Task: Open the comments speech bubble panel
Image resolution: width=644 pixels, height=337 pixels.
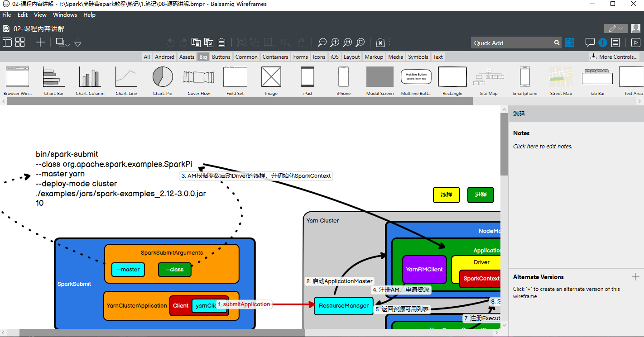Action: [590, 43]
